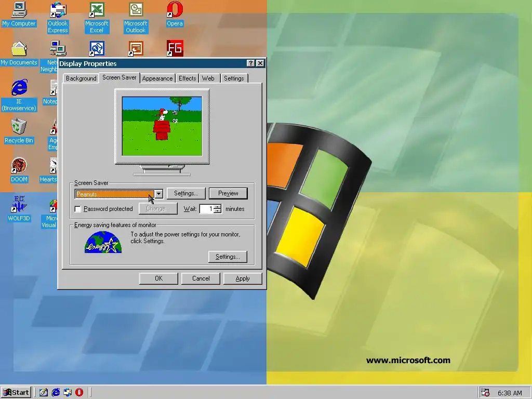
Task: Switch to the Appearance tab
Action: click(157, 78)
